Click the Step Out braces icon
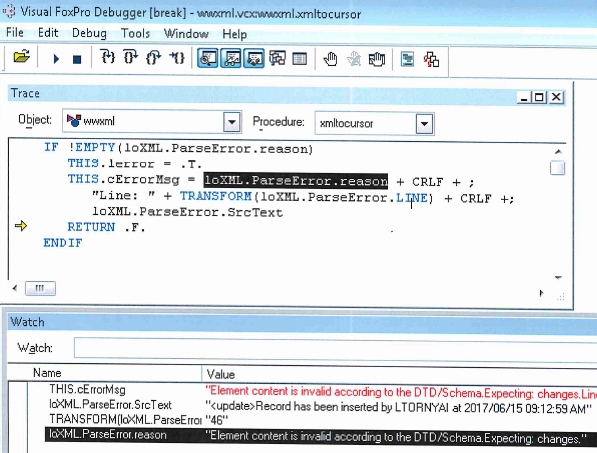 [153, 57]
